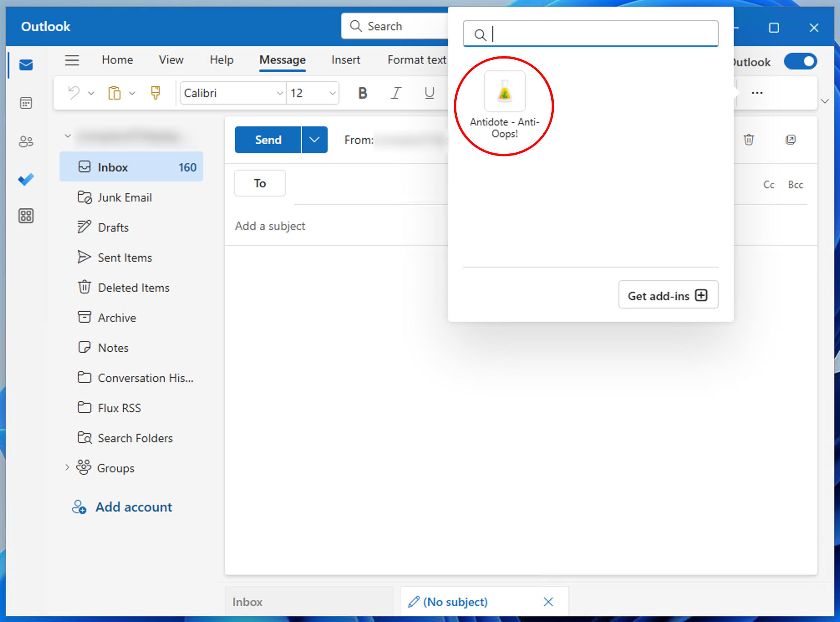
Task: Open the Calibri font dropdown
Action: (280, 93)
